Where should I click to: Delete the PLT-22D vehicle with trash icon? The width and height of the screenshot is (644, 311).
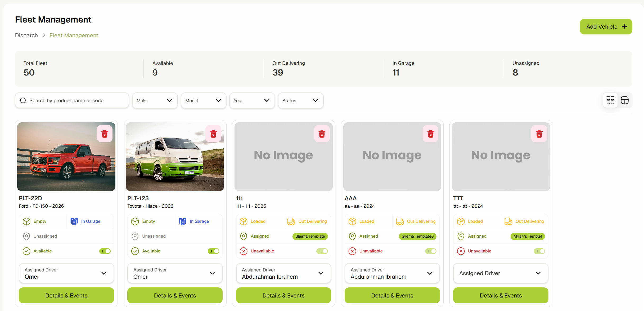(105, 134)
